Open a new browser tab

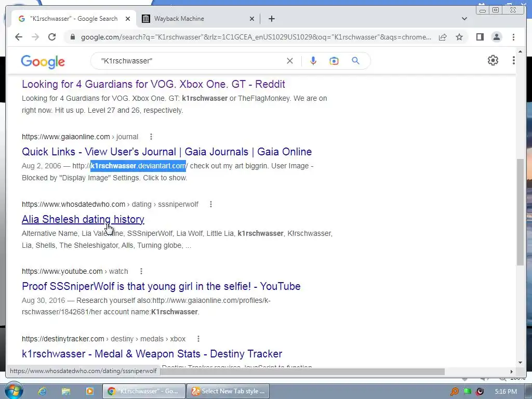tap(271, 19)
